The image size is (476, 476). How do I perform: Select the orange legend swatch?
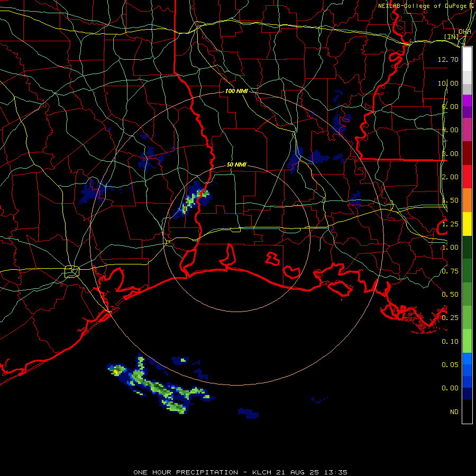(x=467, y=200)
